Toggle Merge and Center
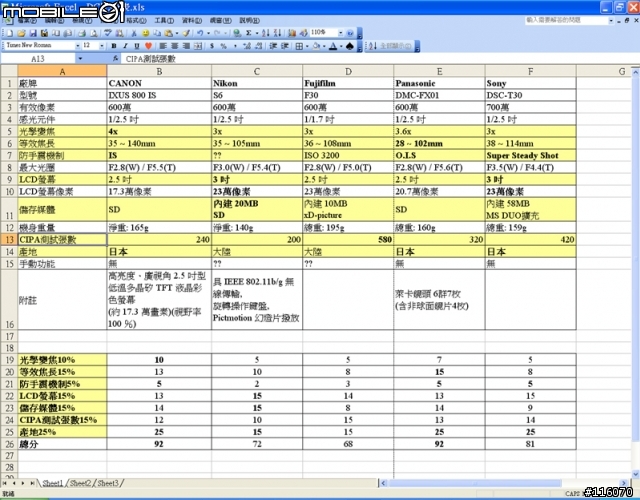 coord(198,46)
